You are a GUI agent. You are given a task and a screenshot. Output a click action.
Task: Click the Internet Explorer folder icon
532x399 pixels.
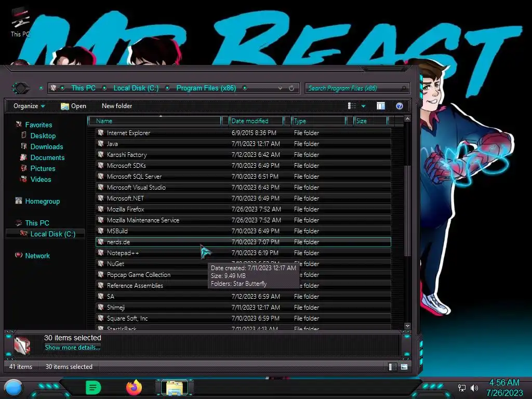coord(101,132)
